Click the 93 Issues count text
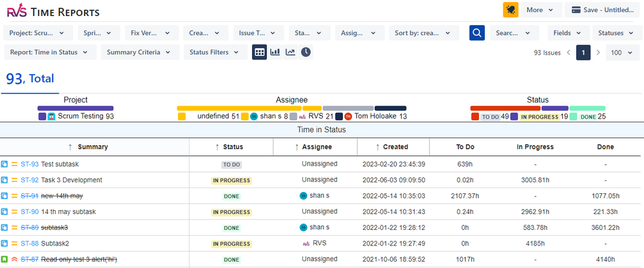 point(547,53)
